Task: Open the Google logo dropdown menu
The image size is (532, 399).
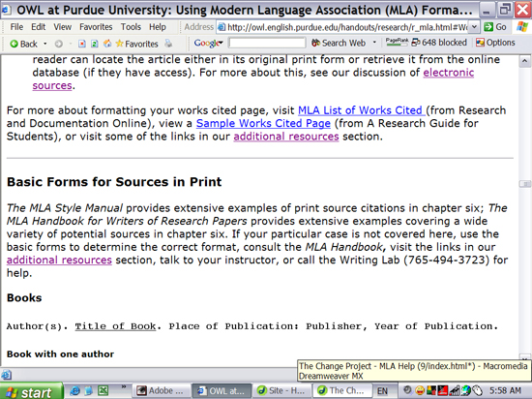Action: click(x=208, y=43)
